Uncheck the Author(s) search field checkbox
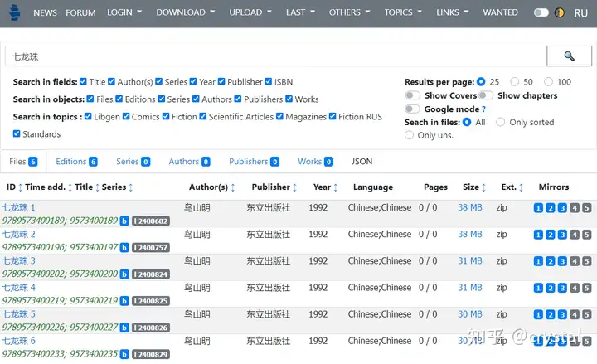Viewport: 597px width, 364px height. tap(111, 81)
